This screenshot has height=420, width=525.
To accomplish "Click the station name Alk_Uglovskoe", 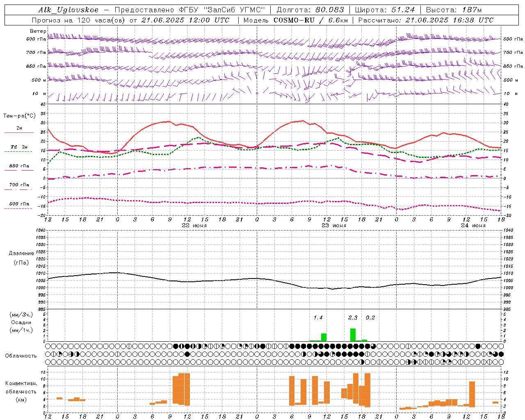I will [x=68, y=10].
